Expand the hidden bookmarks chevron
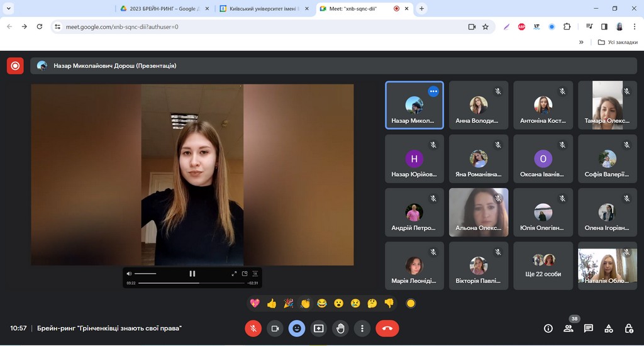 pyautogui.click(x=581, y=42)
